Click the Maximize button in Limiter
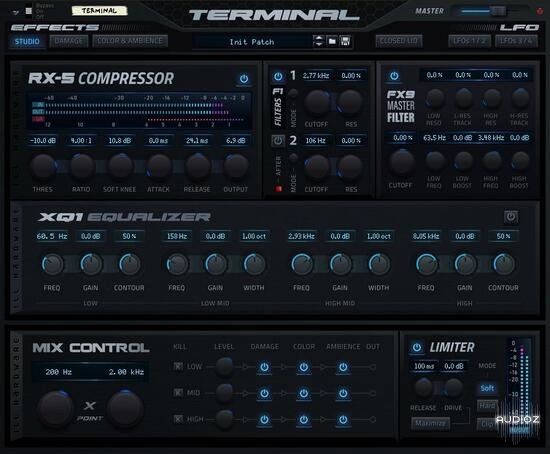The image size is (550, 454). tap(430, 423)
